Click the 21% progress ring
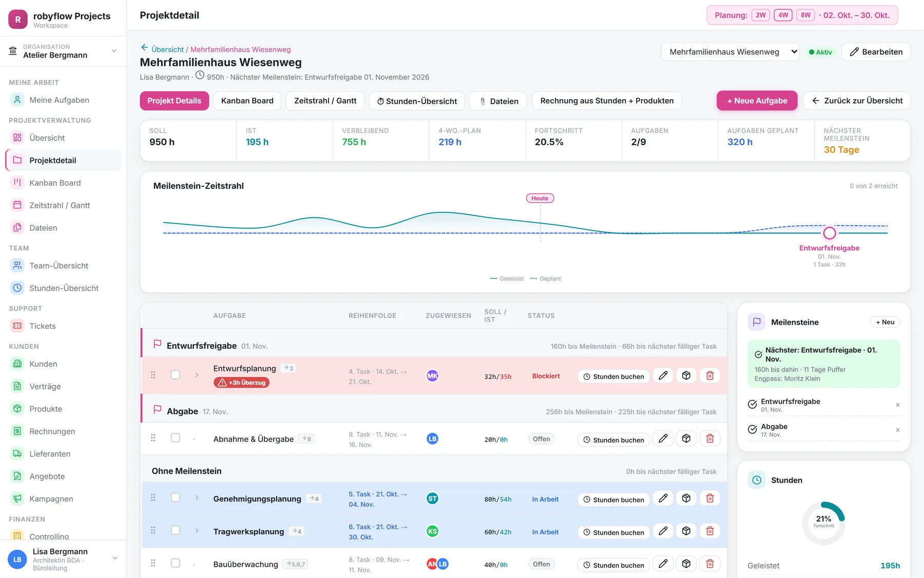Screen dimensions: 924x578 [x=823, y=523]
